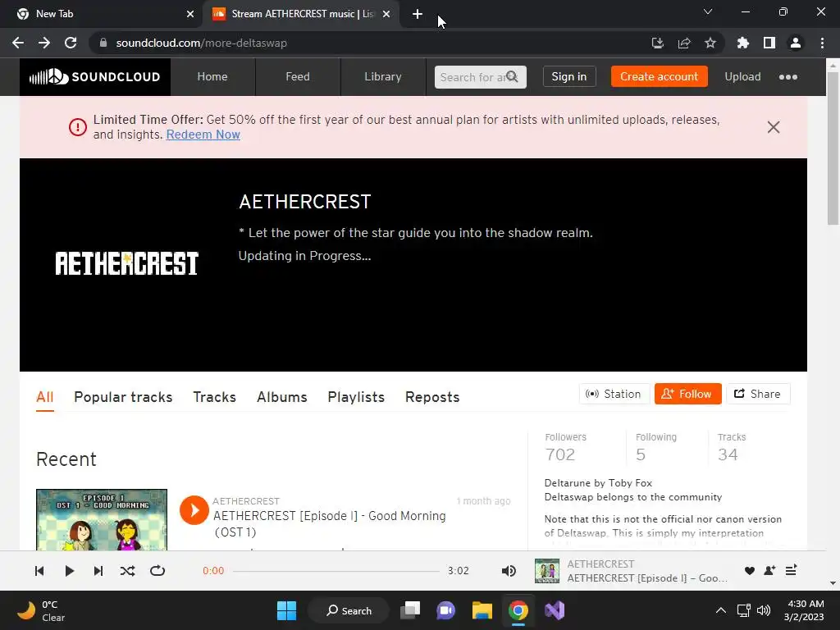Like the current track with heart icon
This screenshot has width=840, height=630.
750,571
